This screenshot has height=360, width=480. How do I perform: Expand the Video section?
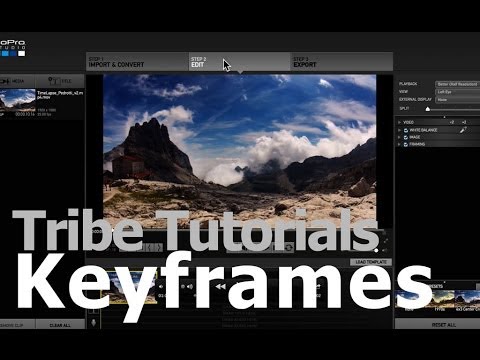[x=399, y=122]
